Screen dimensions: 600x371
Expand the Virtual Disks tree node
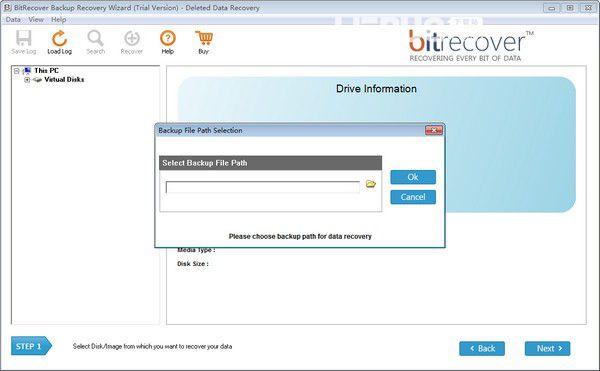point(27,80)
